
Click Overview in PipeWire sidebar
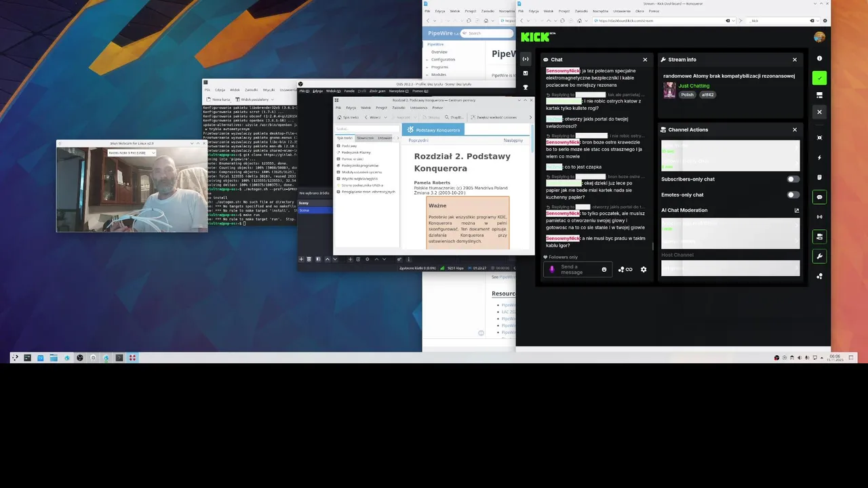click(439, 52)
